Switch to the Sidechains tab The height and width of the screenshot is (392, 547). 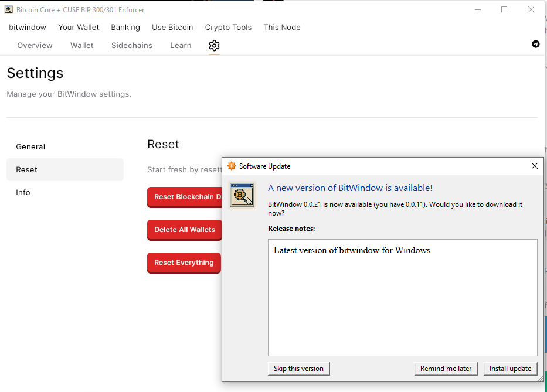132,45
